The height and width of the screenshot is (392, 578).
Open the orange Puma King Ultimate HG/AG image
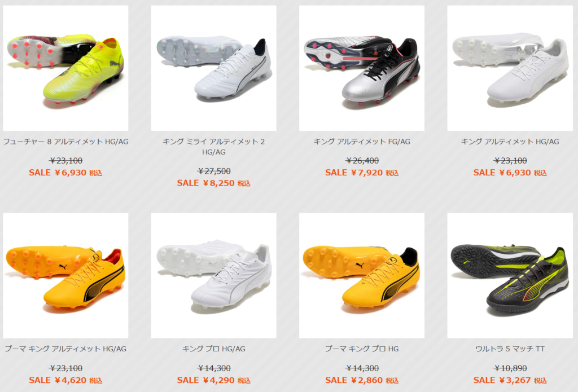(x=65, y=276)
